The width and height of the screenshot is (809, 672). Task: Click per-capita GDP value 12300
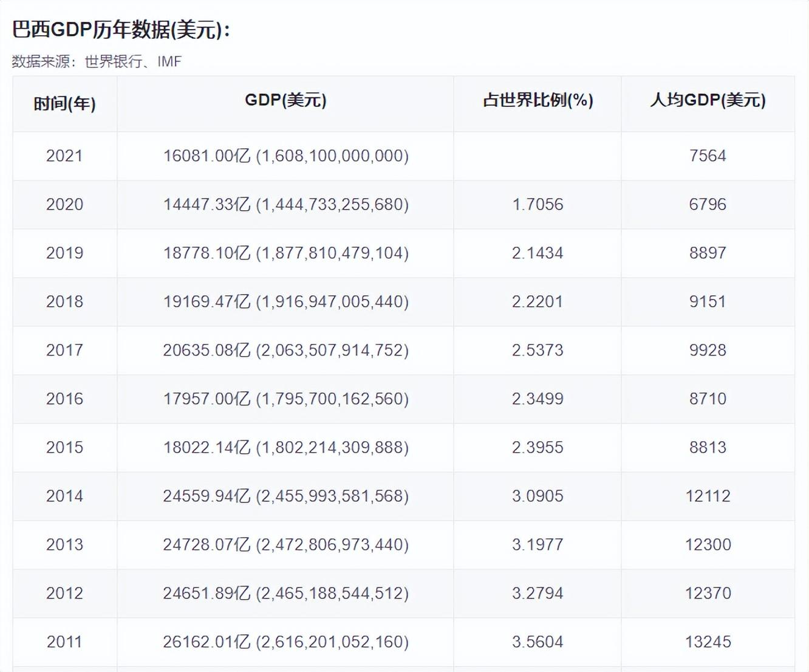[x=708, y=544]
